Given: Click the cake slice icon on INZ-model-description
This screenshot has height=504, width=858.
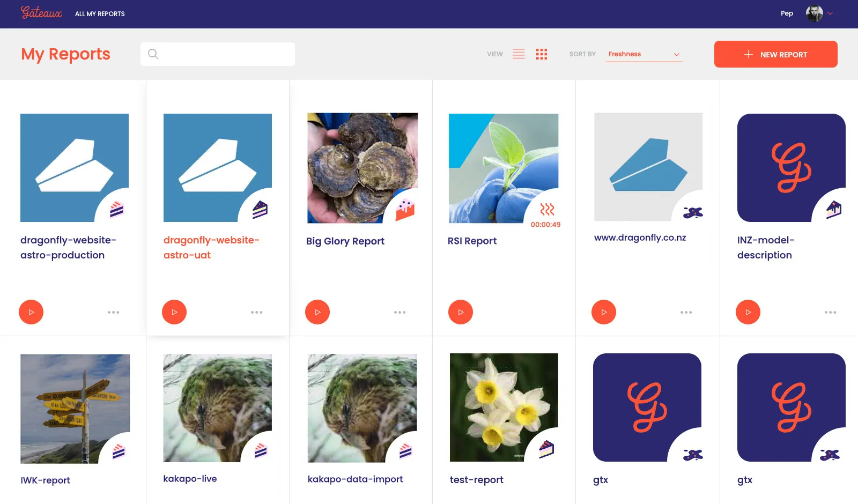Looking at the screenshot, I should coord(834,209).
